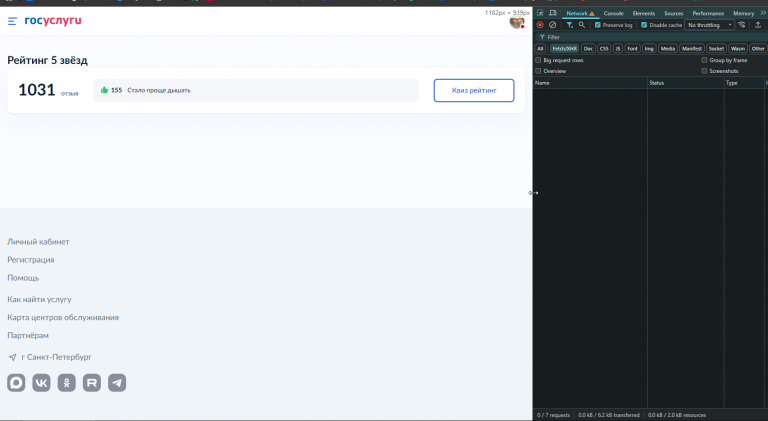This screenshot has height=421, width=768.
Task: Open the Карта центров обслуживания link
Action: [x=63, y=318]
